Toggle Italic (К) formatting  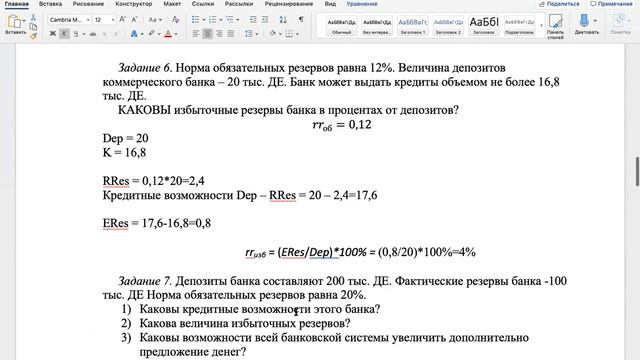point(64,34)
